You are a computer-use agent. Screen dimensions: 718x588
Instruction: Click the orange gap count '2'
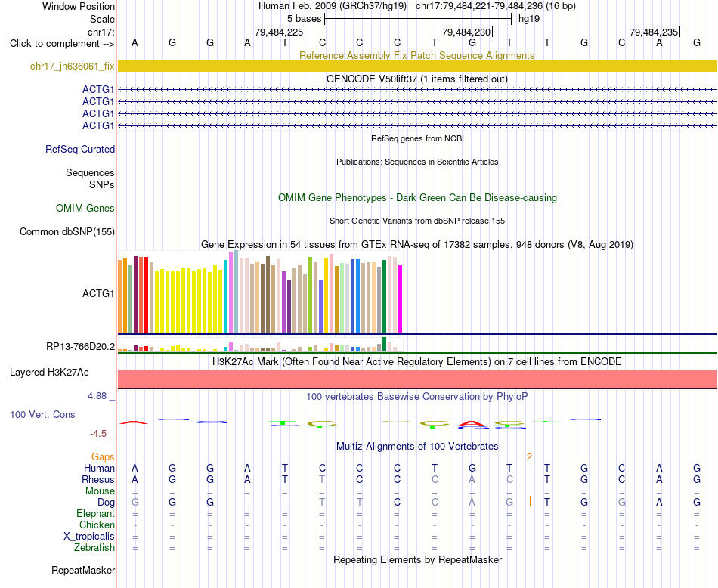point(529,457)
